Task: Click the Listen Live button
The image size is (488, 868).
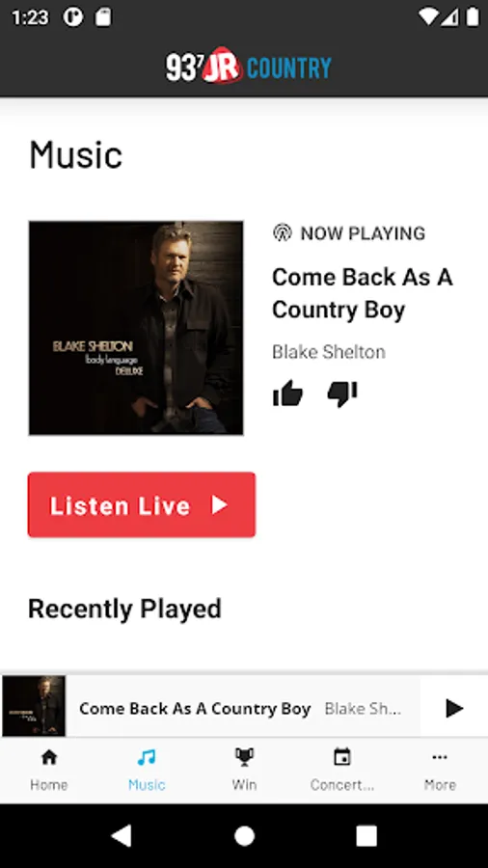Action: coord(142,504)
